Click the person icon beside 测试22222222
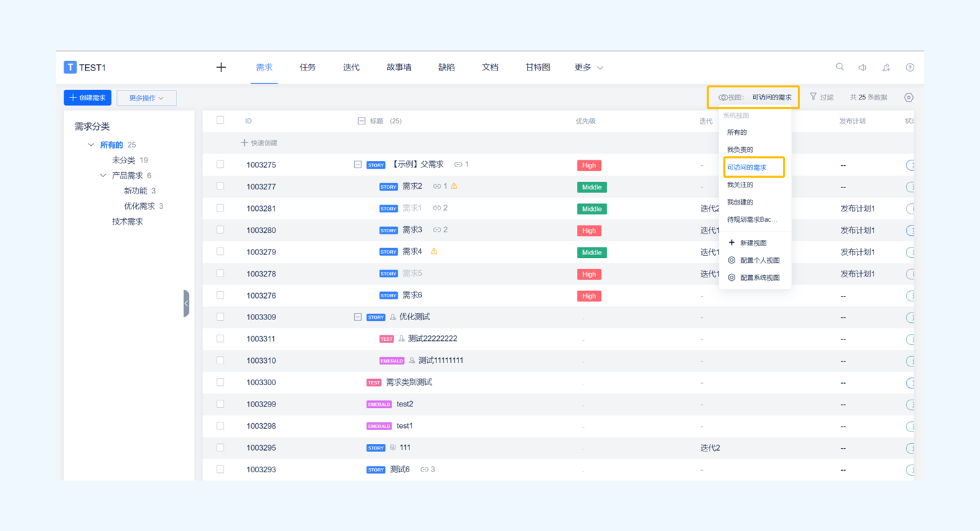Viewport: 980px width, 531px height. pyautogui.click(x=401, y=339)
